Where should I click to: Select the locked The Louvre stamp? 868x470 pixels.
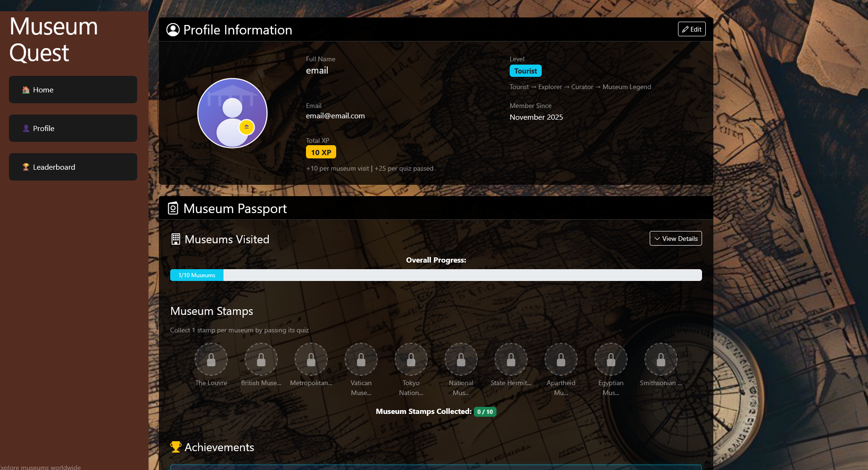click(x=211, y=359)
